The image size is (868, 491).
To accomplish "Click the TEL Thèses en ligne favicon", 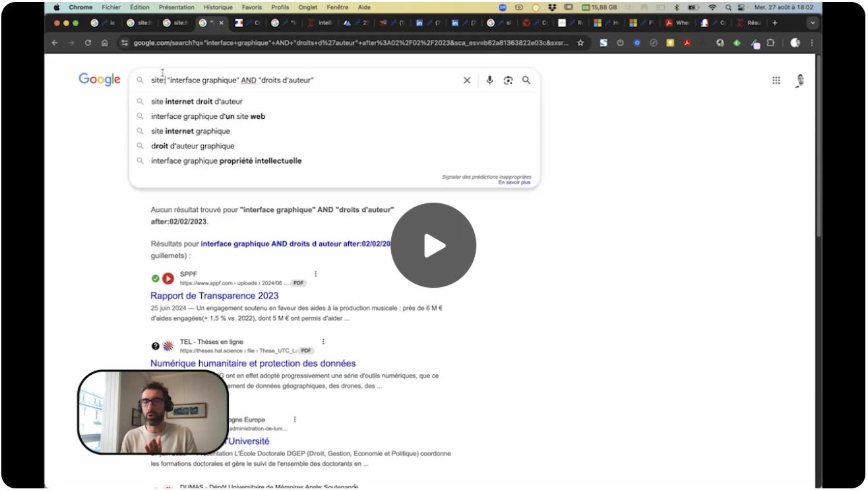I will pos(168,346).
